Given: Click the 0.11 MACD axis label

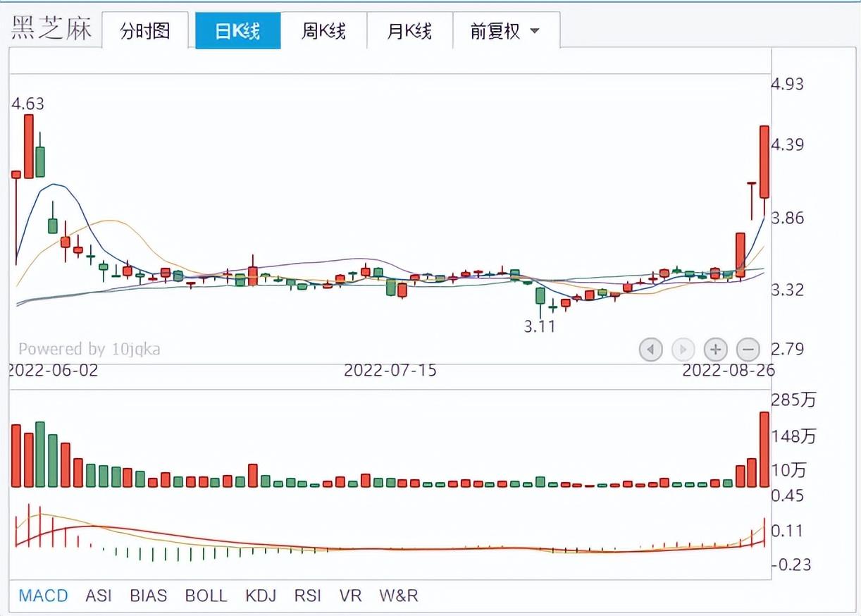Looking at the screenshot, I should [788, 531].
